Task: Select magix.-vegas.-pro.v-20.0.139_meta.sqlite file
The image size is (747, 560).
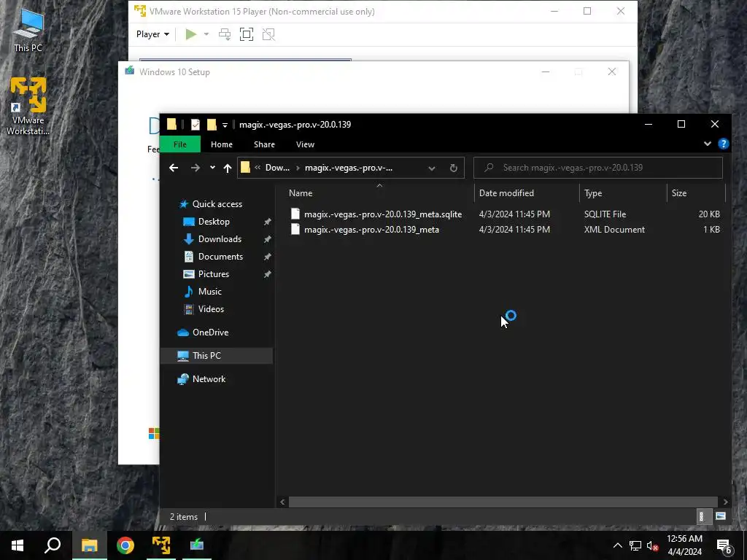Action: (382, 214)
